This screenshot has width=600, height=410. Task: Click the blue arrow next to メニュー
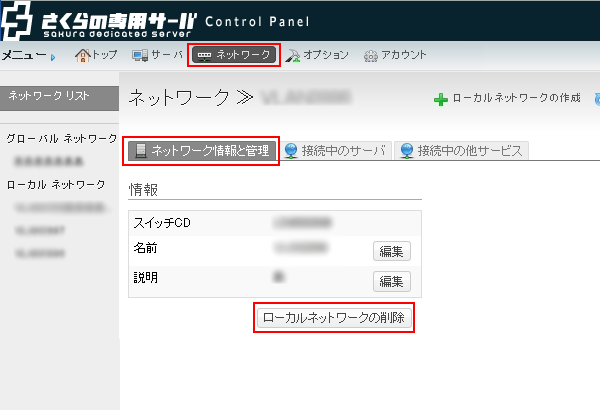click(53, 57)
